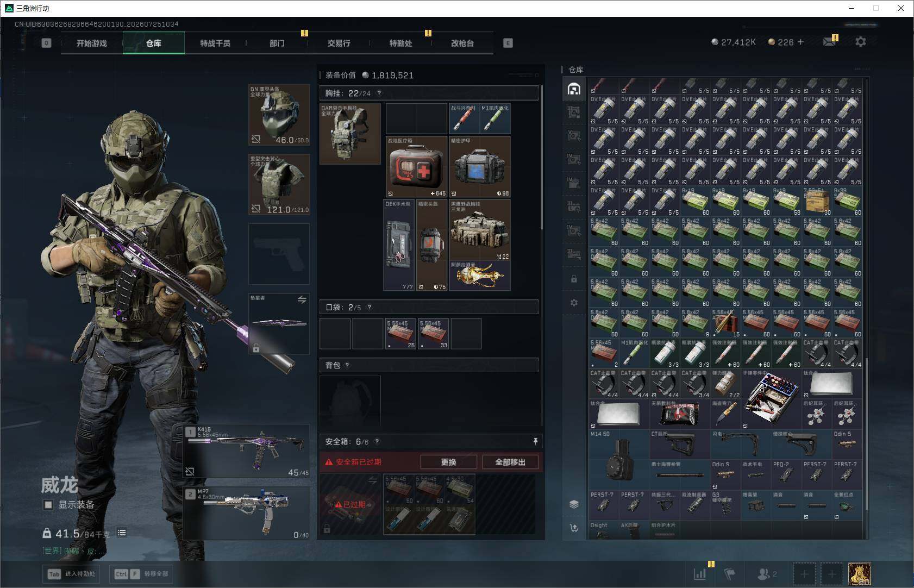Image resolution: width=914 pixels, height=588 pixels.
Task: Select the 阿萨拉酒壶 golden flask
Action: (x=480, y=276)
